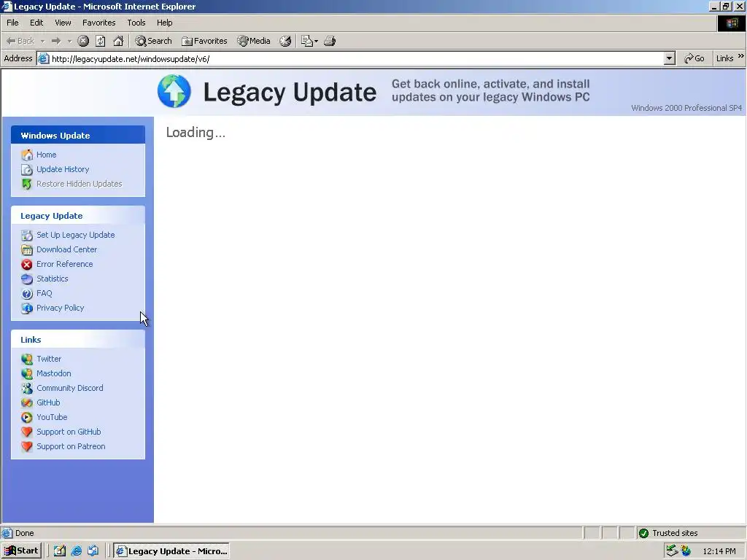The height and width of the screenshot is (560, 747).
Task: Open the address bar dropdown list
Action: coord(670,58)
